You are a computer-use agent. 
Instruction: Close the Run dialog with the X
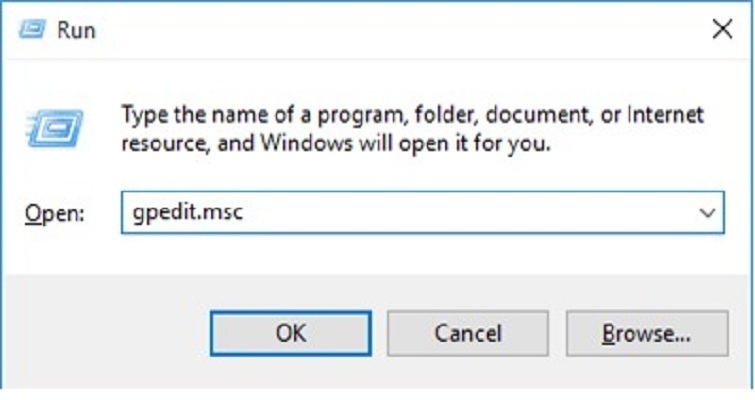722,29
